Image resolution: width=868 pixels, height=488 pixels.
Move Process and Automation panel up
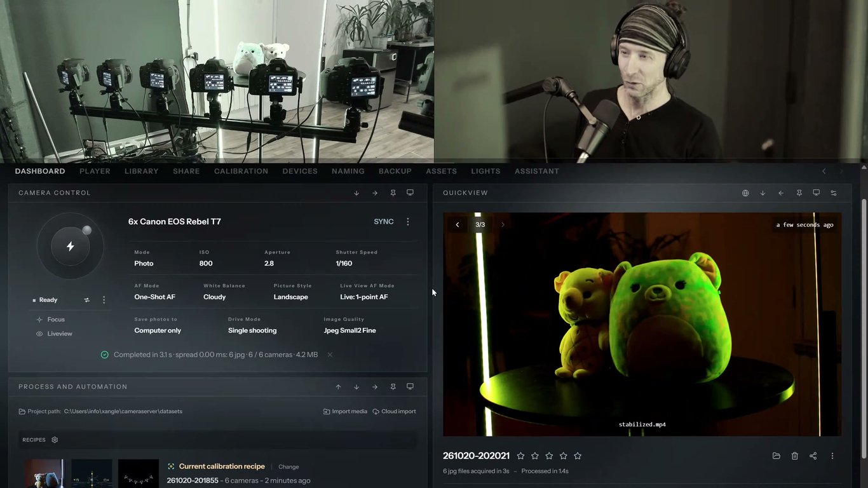click(x=339, y=386)
